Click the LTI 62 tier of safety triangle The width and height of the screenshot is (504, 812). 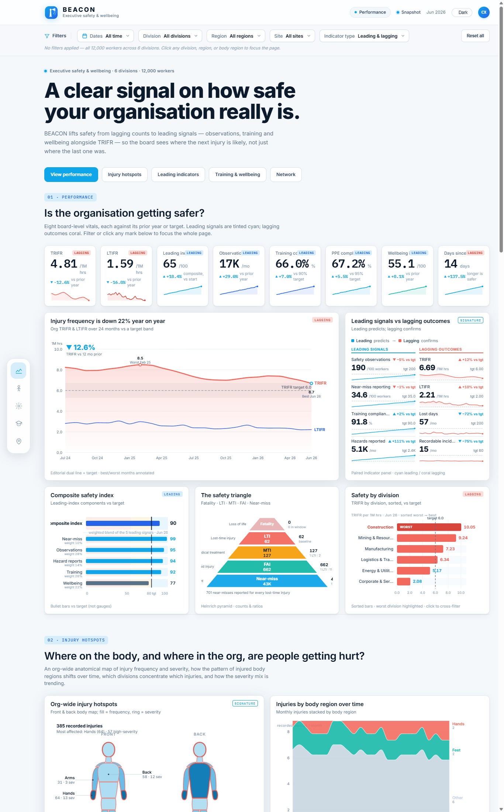pos(267,539)
